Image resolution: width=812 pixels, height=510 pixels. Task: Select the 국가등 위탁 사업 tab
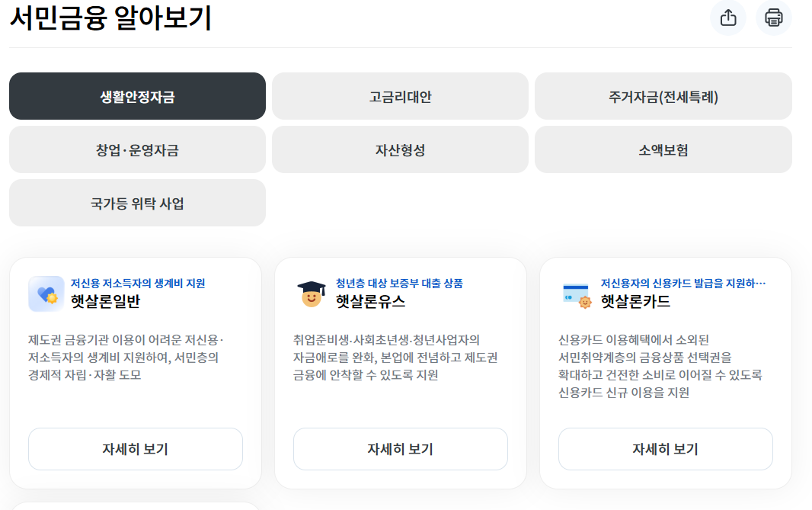(137, 203)
